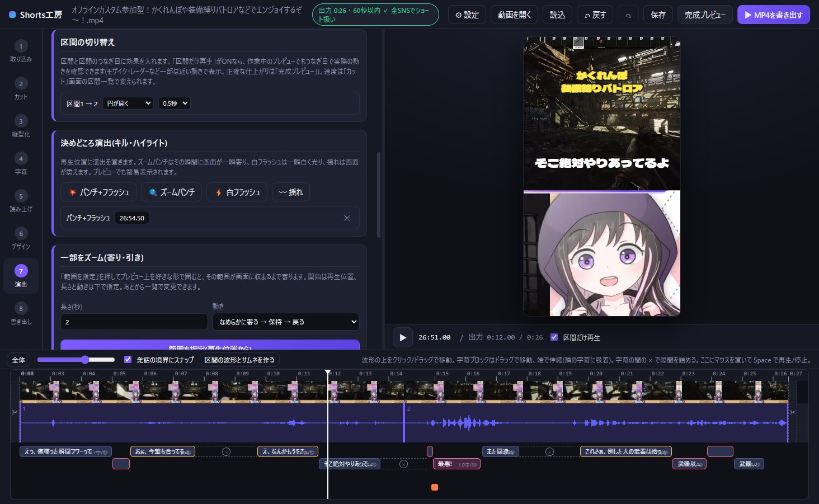
Task: Go to step 5 読み上げ
Action: click(x=21, y=201)
